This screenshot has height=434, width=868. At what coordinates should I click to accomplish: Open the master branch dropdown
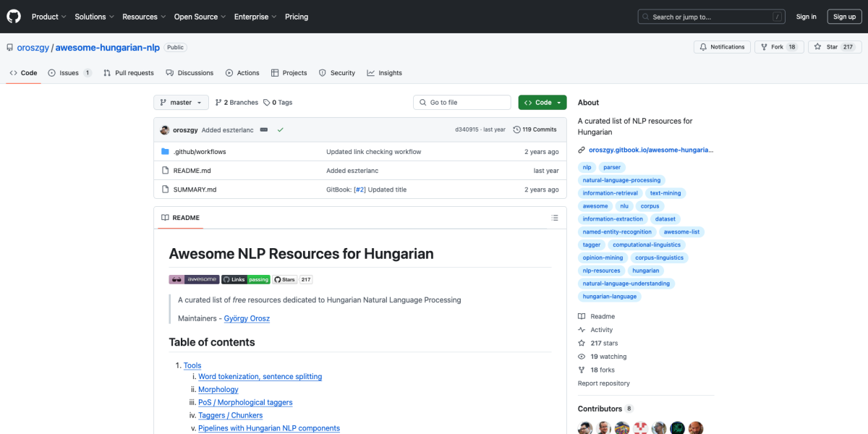tap(180, 102)
